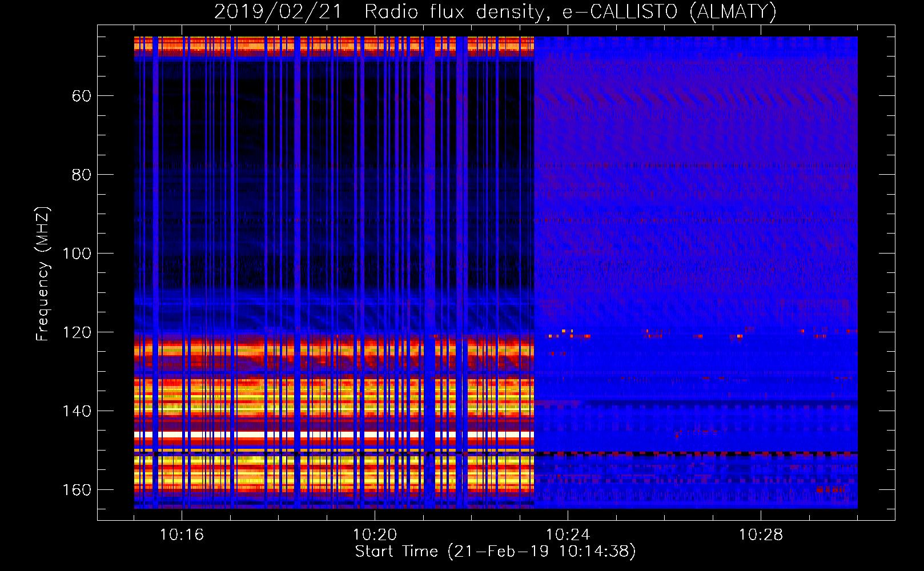
Task: Click the 'Frequency (MHZ)' axis label
Action: [43, 274]
